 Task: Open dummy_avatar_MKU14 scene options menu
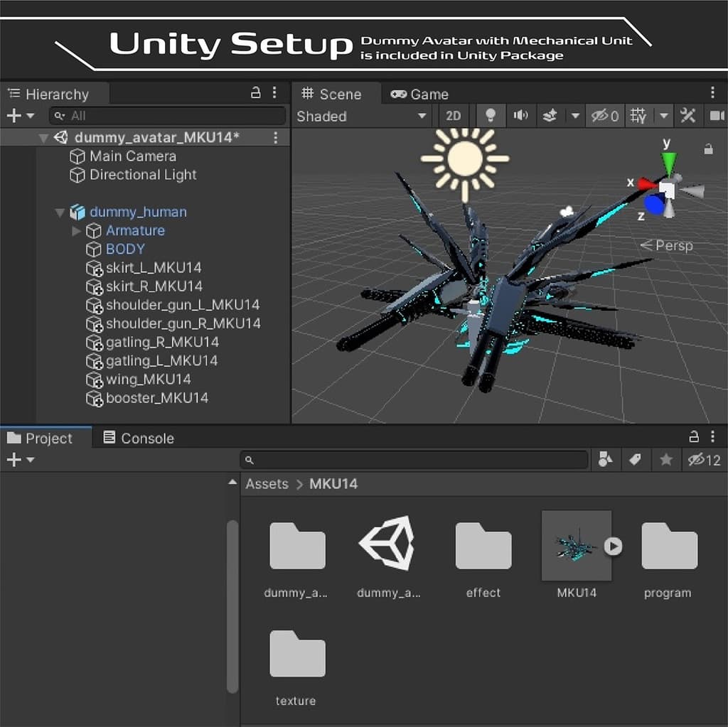[276, 137]
